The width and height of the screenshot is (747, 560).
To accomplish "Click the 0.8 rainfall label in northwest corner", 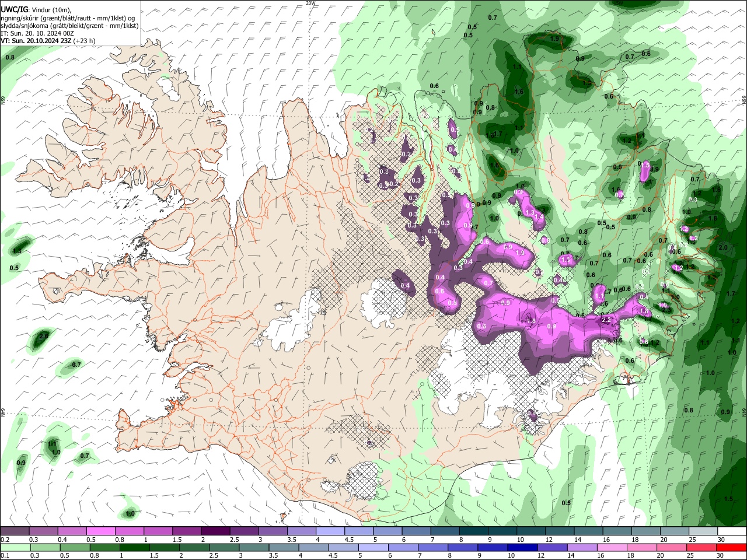I will [x=10, y=58].
